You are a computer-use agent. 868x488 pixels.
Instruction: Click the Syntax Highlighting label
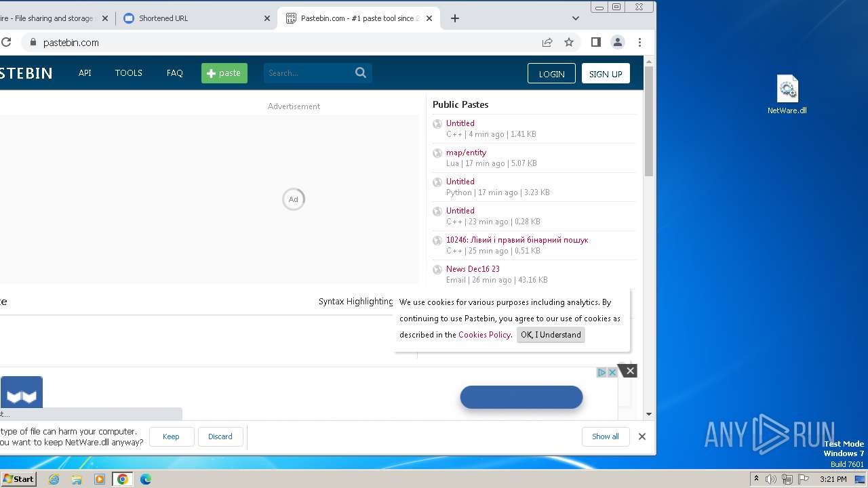pyautogui.click(x=356, y=302)
